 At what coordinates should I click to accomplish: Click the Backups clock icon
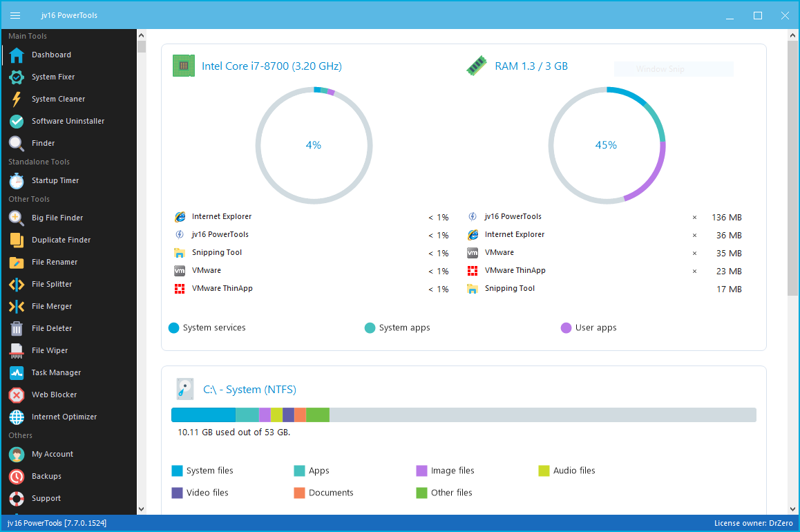point(17,477)
